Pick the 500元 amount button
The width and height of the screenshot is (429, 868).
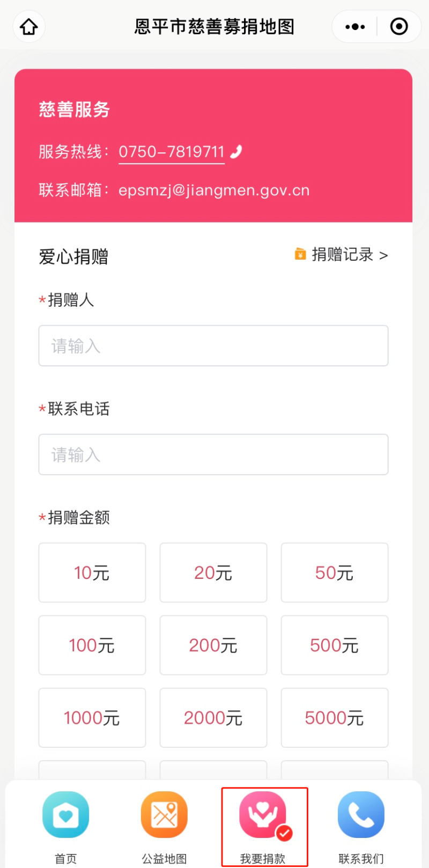tap(334, 645)
